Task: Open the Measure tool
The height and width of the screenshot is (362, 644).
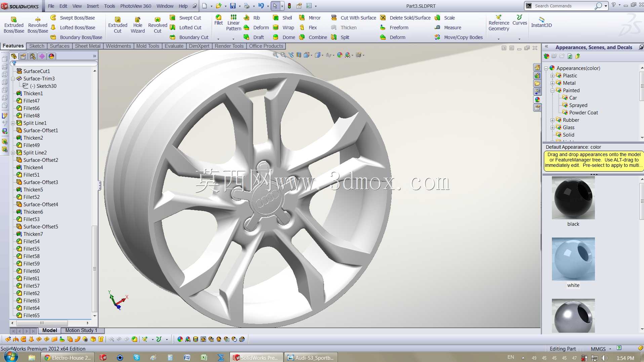Action: (x=448, y=28)
